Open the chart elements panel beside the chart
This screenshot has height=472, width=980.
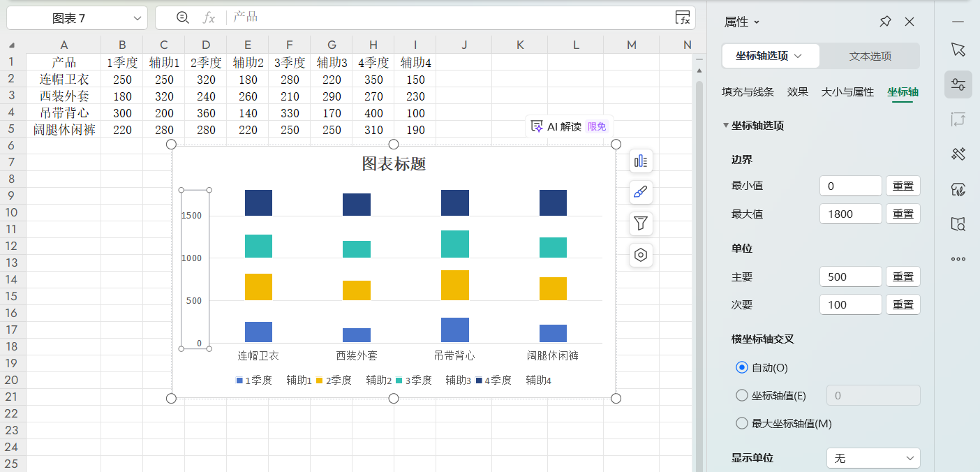tap(640, 161)
